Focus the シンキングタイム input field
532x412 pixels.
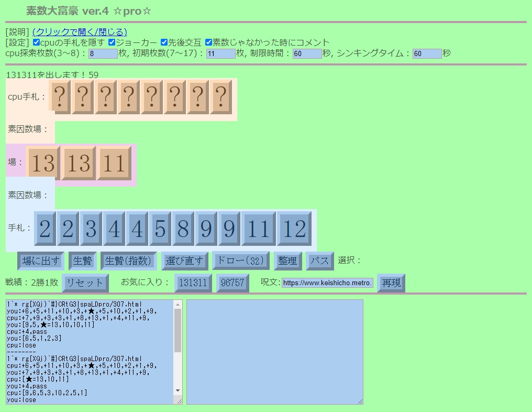[427, 53]
